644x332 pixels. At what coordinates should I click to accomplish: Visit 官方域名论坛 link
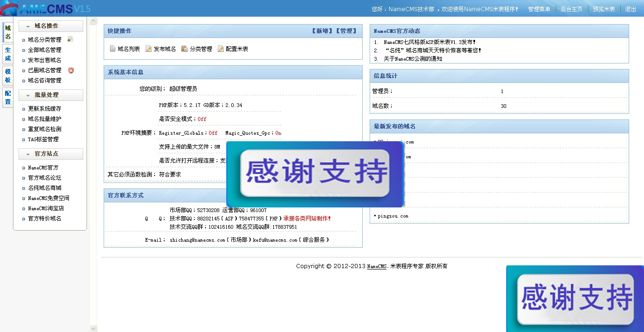point(44,178)
